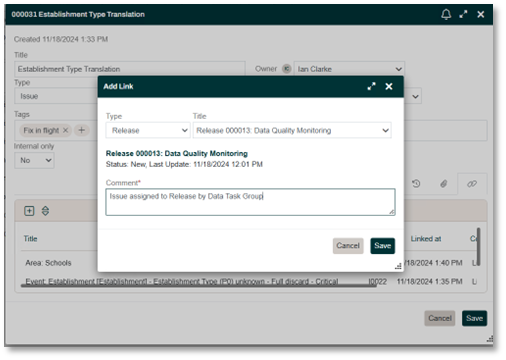Open the Internal only dropdown

coord(34,160)
